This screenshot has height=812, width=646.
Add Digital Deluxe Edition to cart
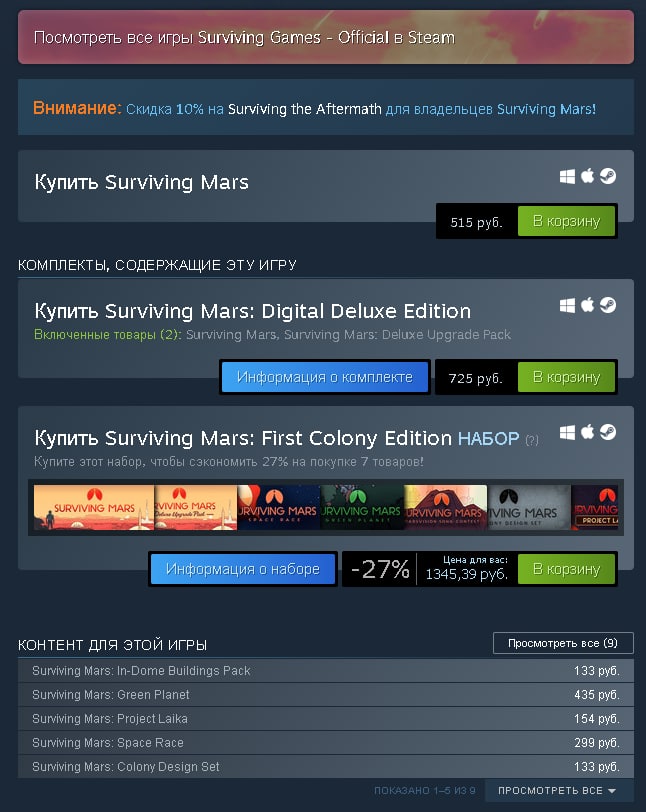tap(566, 377)
